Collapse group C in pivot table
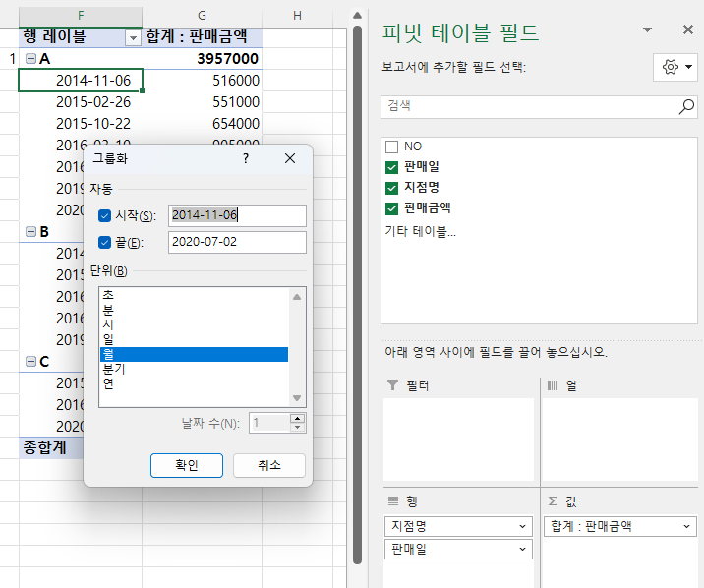 click(x=30, y=361)
